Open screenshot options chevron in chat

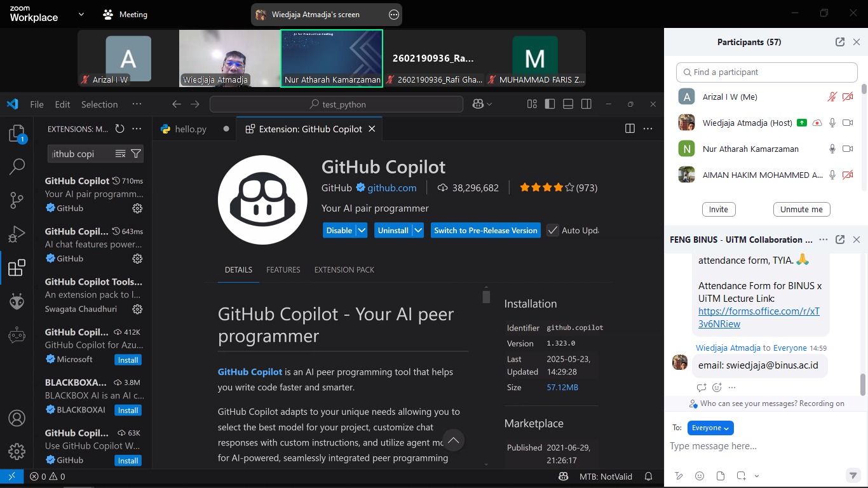click(757, 476)
